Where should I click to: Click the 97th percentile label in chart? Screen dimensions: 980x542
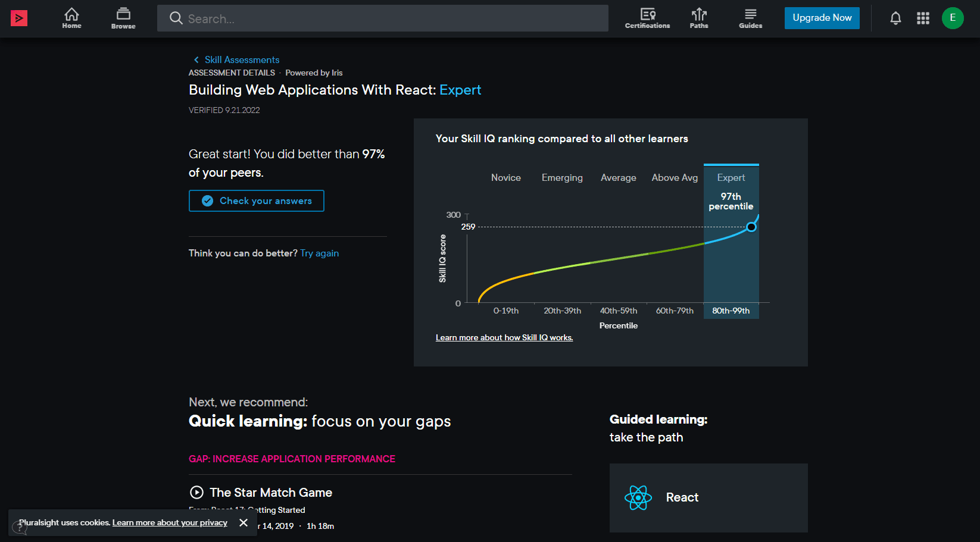[731, 201]
